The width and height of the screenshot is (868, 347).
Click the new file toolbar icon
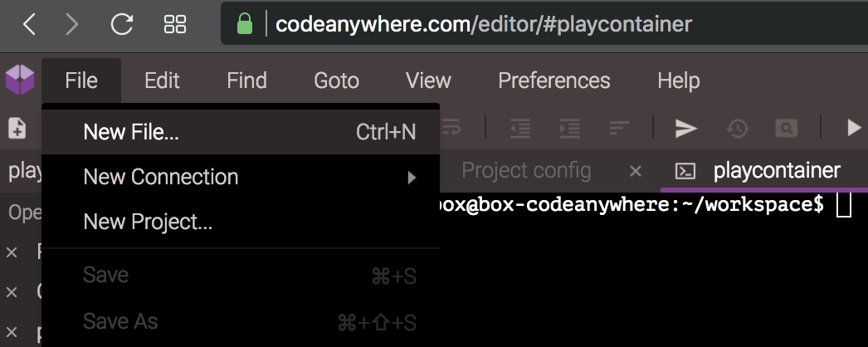click(x=17, y=128)
